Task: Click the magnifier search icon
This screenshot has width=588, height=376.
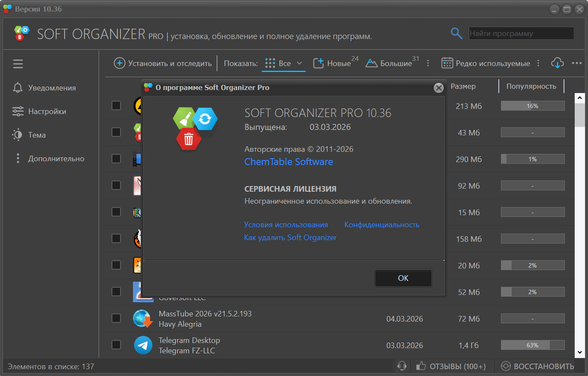Action: [x=456, y=33]
